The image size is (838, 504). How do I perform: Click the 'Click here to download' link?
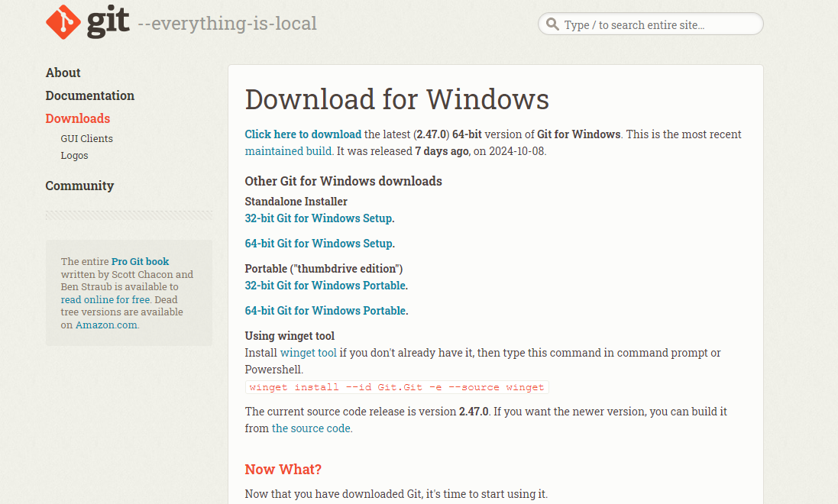click(x=303, y=134)
